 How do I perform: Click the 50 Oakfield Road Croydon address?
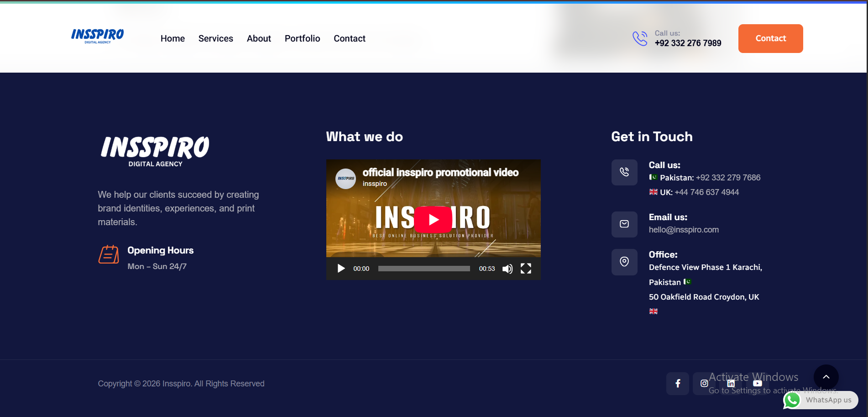pyautogui.click(x=704, y=297)
